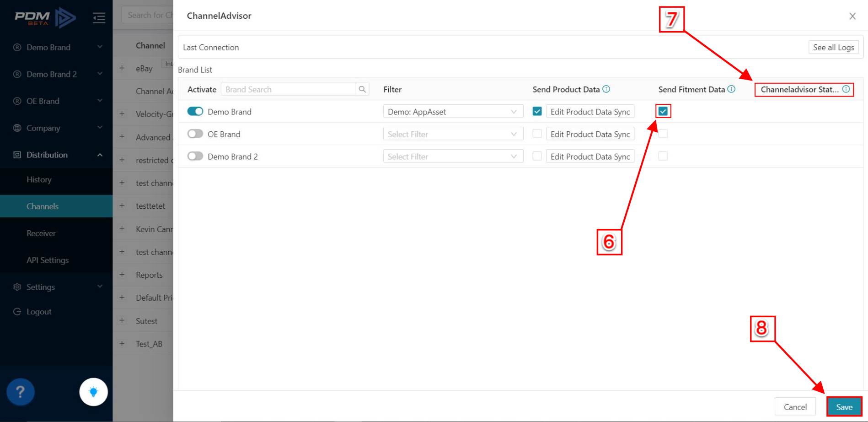Expand Demo Brand sidebar section
The image size is (868, 422).
56,47
